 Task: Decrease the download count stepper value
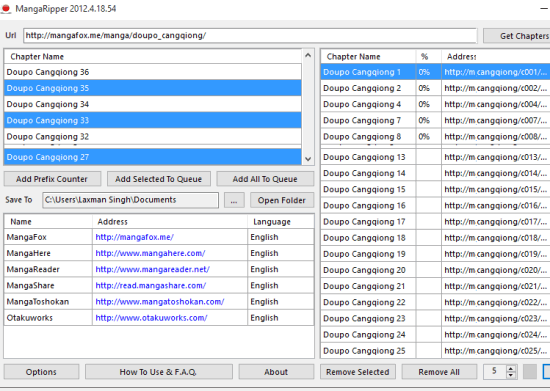(511, 375)
